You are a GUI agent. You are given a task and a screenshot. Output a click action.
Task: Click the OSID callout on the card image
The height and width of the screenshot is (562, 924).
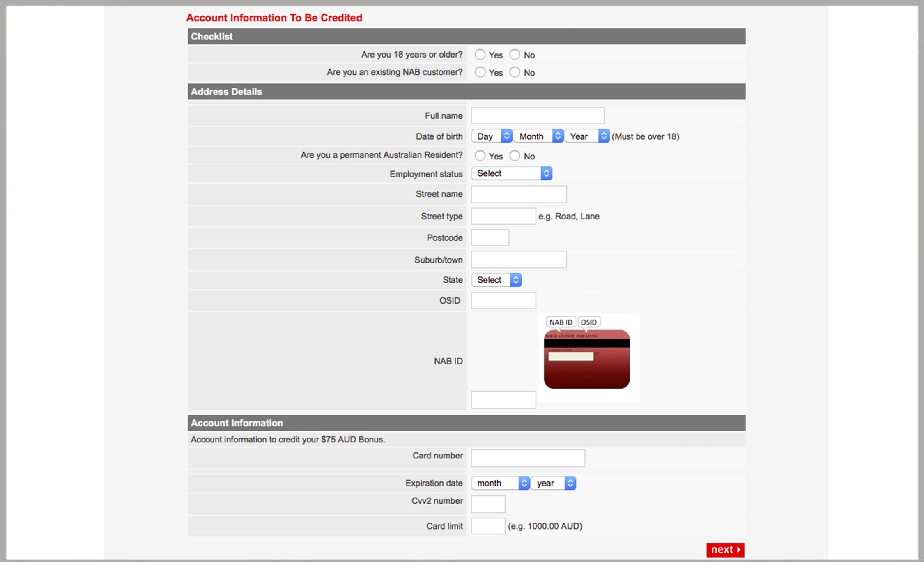pos(588,322)
